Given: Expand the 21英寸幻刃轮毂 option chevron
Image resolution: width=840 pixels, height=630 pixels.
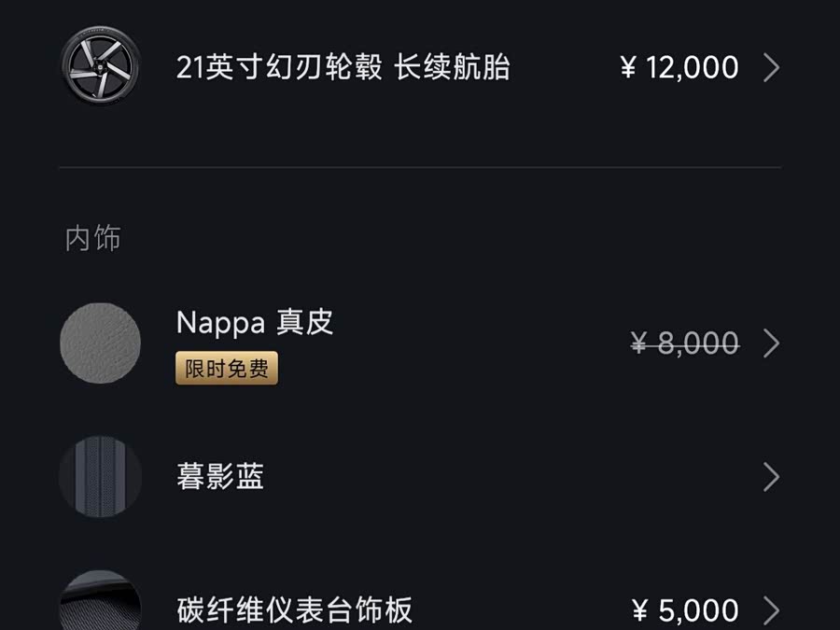Looking at the screenshot, I should (771, 67).
